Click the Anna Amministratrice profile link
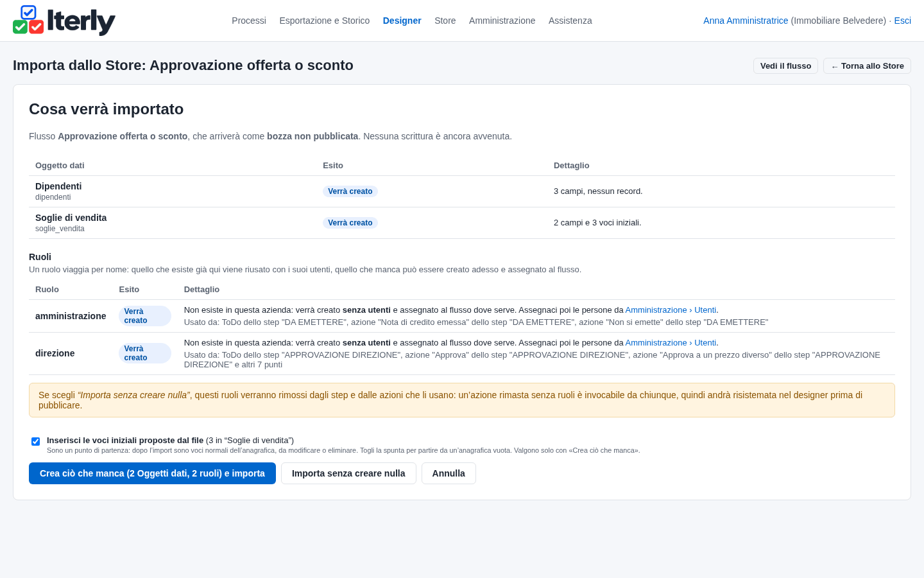 pyautogui.click(x=746, y=21)
